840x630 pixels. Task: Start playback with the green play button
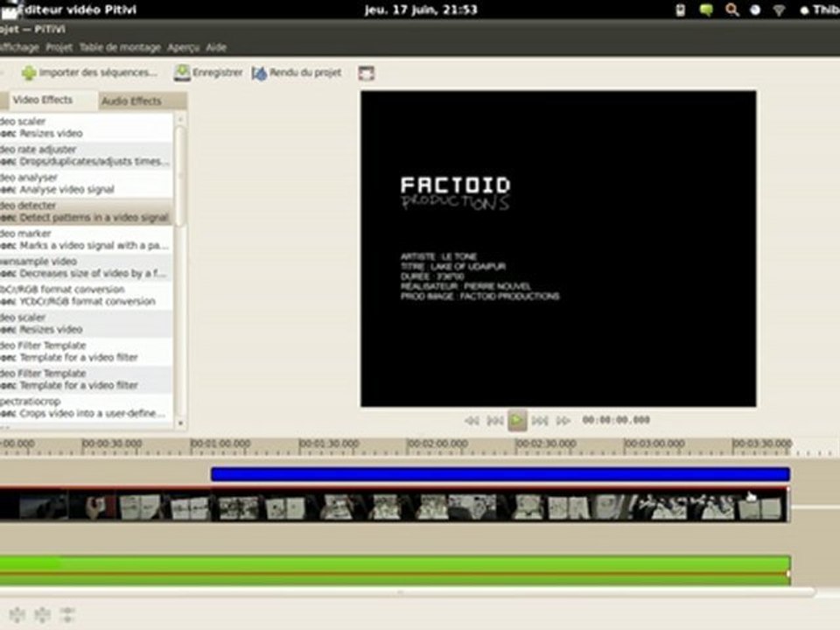[x=517, y=421]
